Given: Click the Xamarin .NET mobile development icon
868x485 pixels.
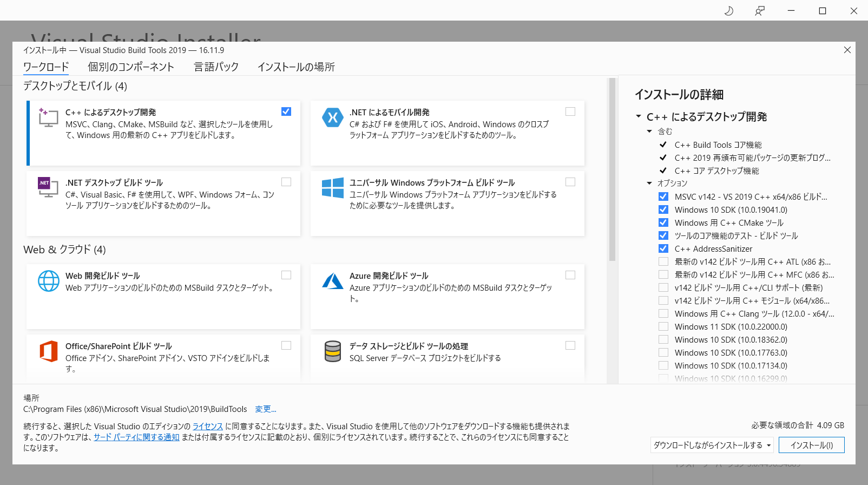Looking at the screenshot, I should 333,117.
